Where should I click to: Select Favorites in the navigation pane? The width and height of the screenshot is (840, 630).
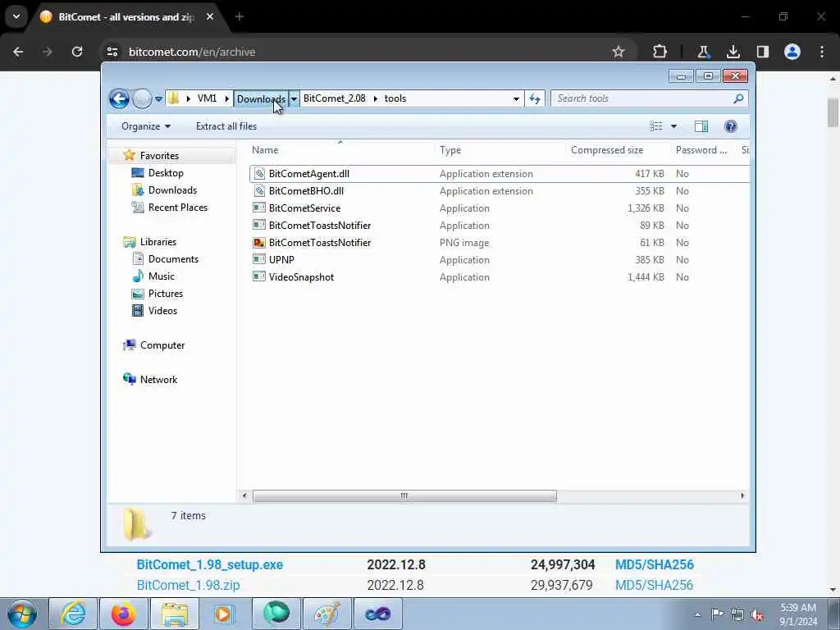159,156
